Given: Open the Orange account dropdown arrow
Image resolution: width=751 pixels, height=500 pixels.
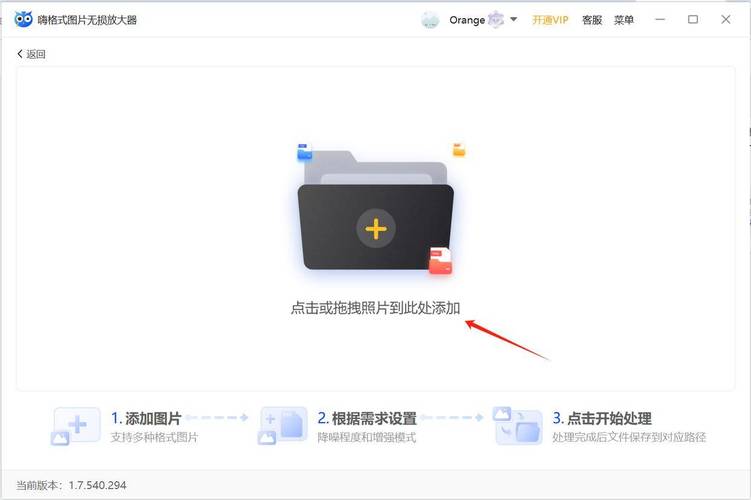Looking at the screenshot, I should point(513,20).
